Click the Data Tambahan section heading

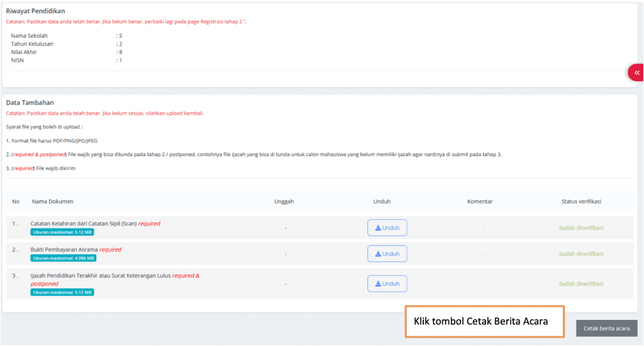coord(30,103)
